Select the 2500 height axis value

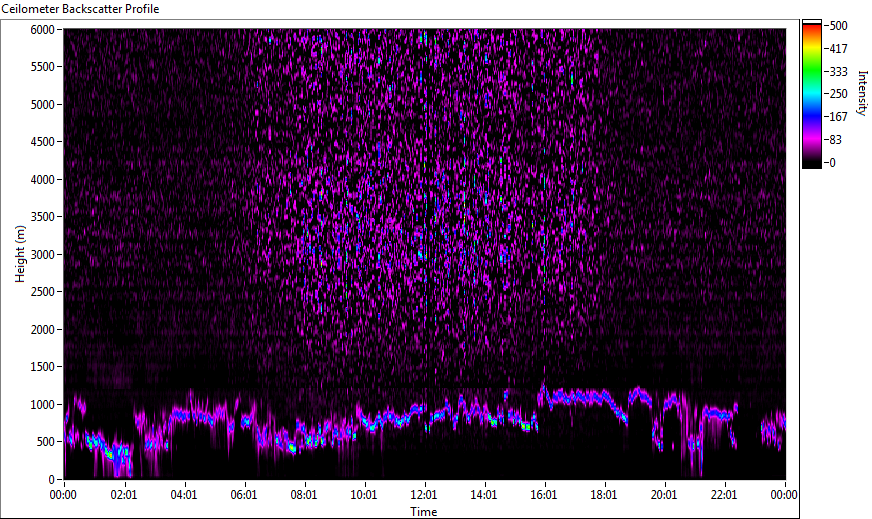[x=43, y=292]
